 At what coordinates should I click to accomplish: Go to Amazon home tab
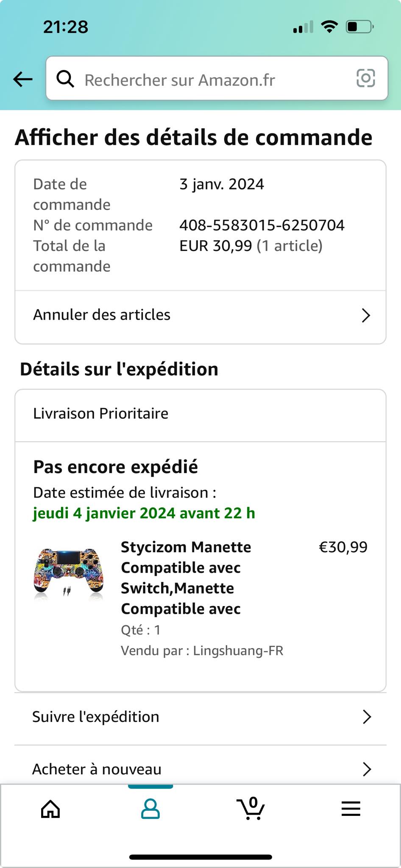tap(50, 809)
